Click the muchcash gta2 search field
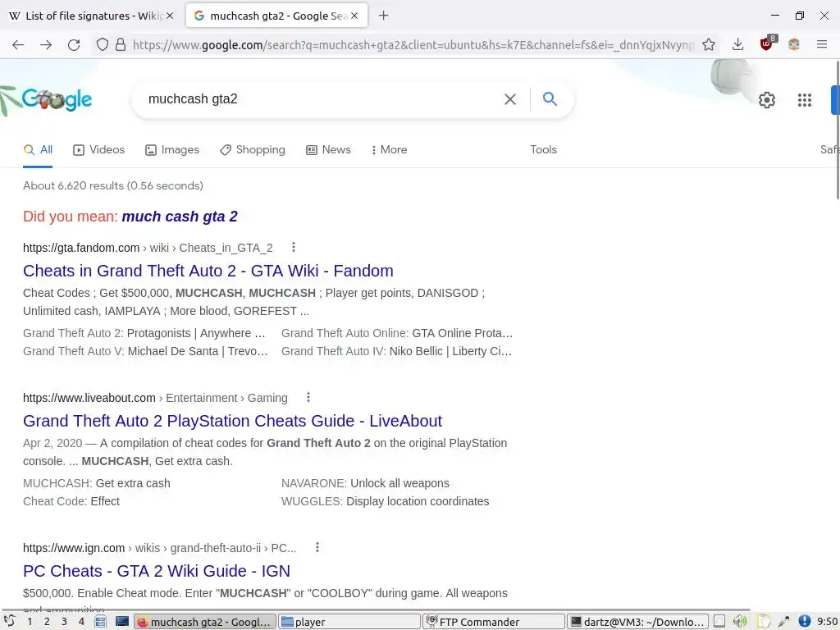Screen dimensions: 840x630 click(322, 99)
